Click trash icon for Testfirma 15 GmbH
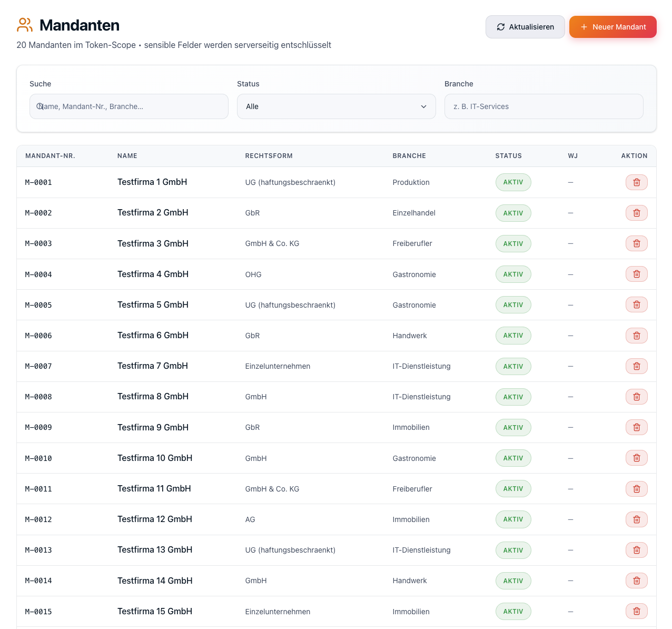Viewport: 672px width, 629px height. pyautogui.click(x=636, y=611)
